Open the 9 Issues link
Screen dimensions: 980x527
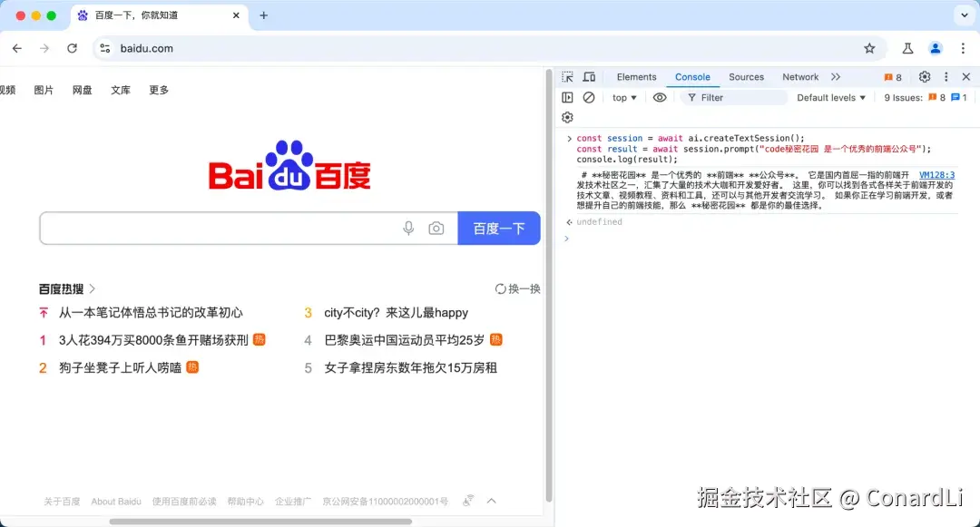(x=926, y=97)
